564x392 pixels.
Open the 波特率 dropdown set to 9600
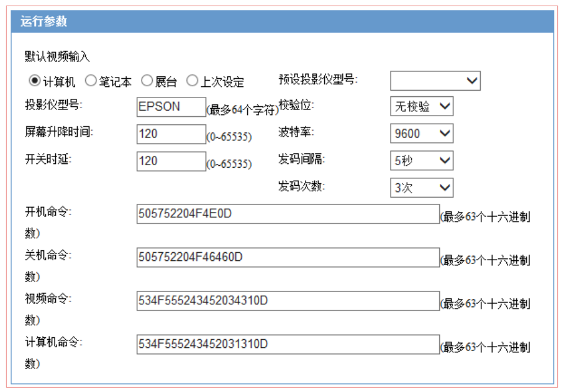422,134
